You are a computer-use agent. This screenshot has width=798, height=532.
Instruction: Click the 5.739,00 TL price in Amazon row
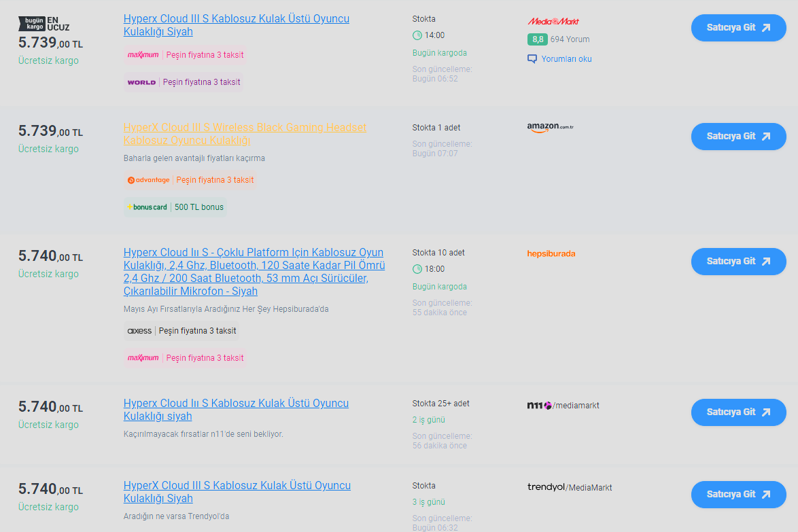pyautogui.click(x=50, y=131)
